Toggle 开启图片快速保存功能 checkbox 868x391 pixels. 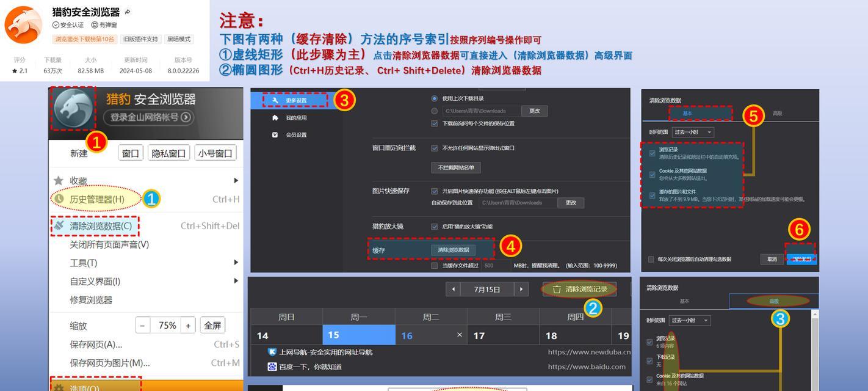coord(435,191)
